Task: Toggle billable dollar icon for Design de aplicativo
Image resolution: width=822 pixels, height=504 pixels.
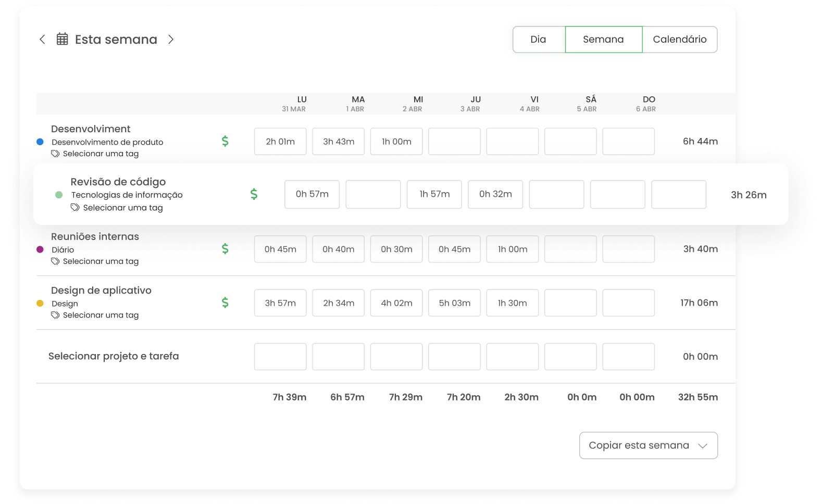Action: click(x=225, y=303)
